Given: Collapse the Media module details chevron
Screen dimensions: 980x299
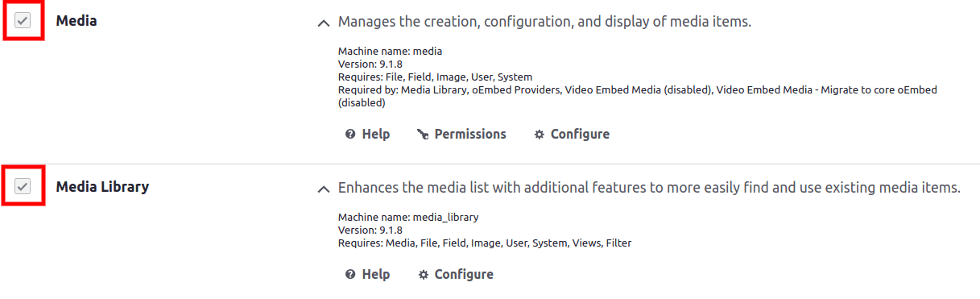Looking at the screenshot, I should (x=324, y=23).
